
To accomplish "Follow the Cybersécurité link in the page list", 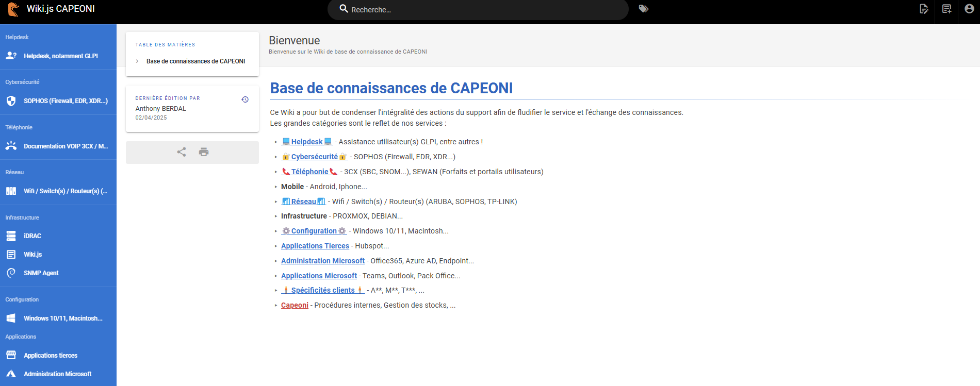I will 315,157.
